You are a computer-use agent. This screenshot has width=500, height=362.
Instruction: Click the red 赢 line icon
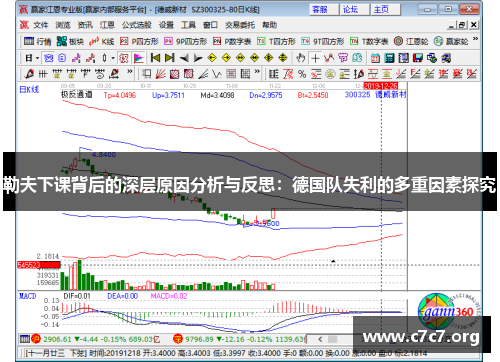click(457, 74)
